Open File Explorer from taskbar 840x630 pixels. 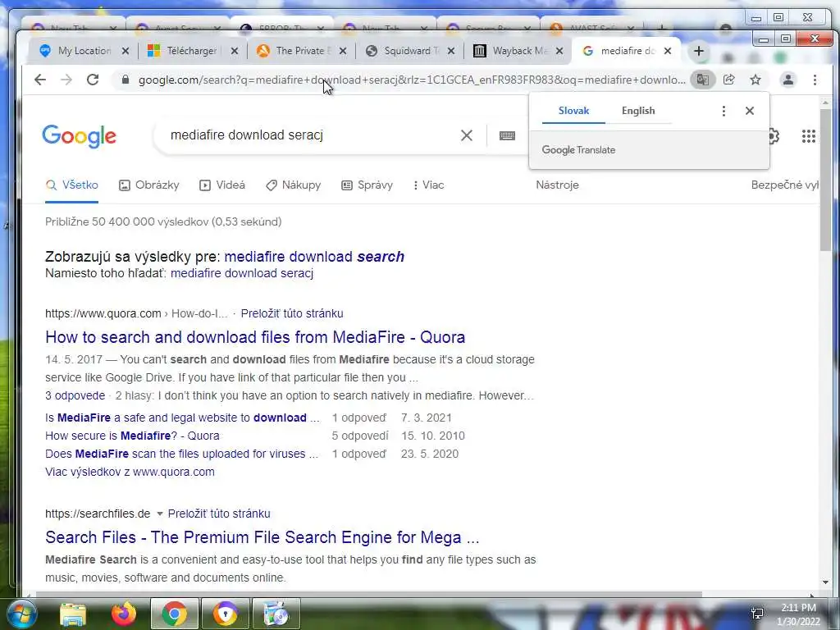[x=73, y=614]
